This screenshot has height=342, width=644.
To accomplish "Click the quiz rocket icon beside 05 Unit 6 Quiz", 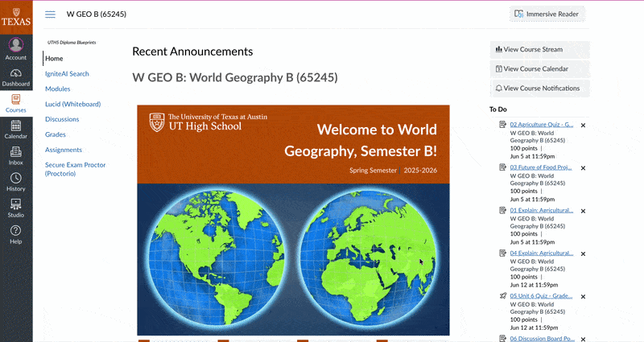I will pyautogui.click(x=502, y=295).
